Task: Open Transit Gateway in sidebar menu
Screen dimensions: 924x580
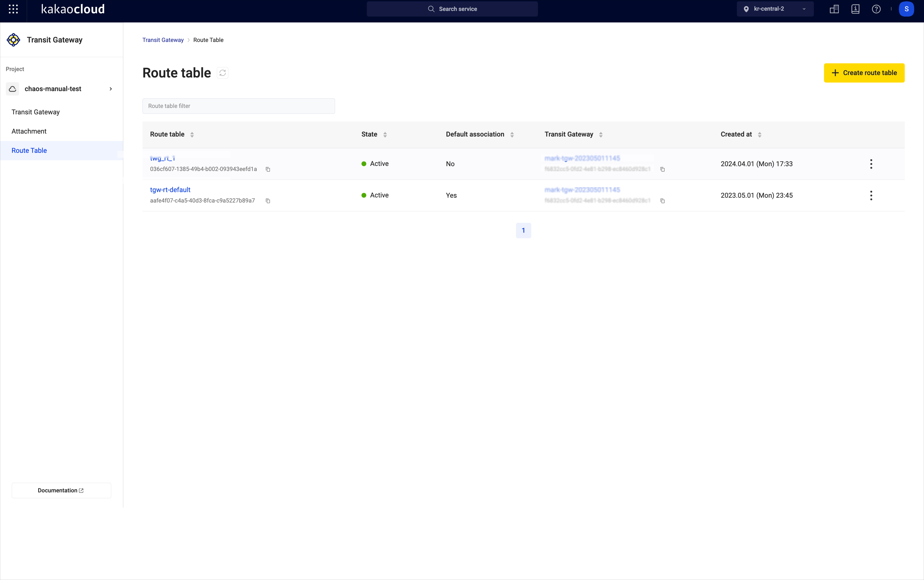Action: (x=36, y=112)
